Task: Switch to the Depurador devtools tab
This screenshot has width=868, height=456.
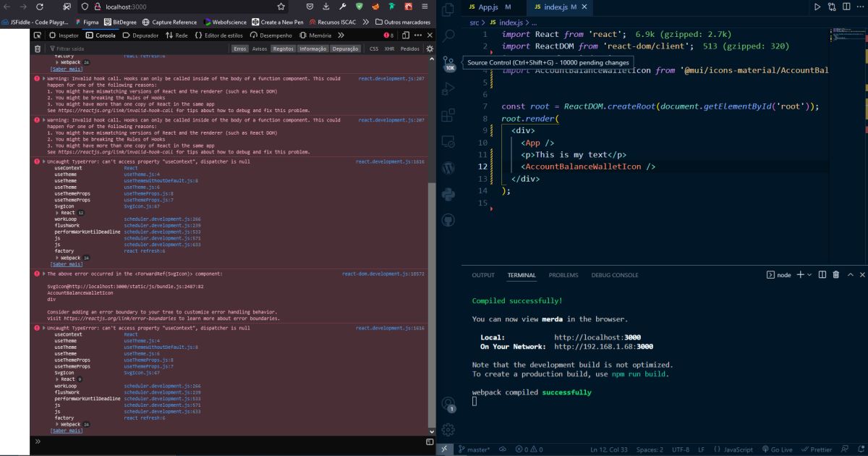Action: [140, 35]
